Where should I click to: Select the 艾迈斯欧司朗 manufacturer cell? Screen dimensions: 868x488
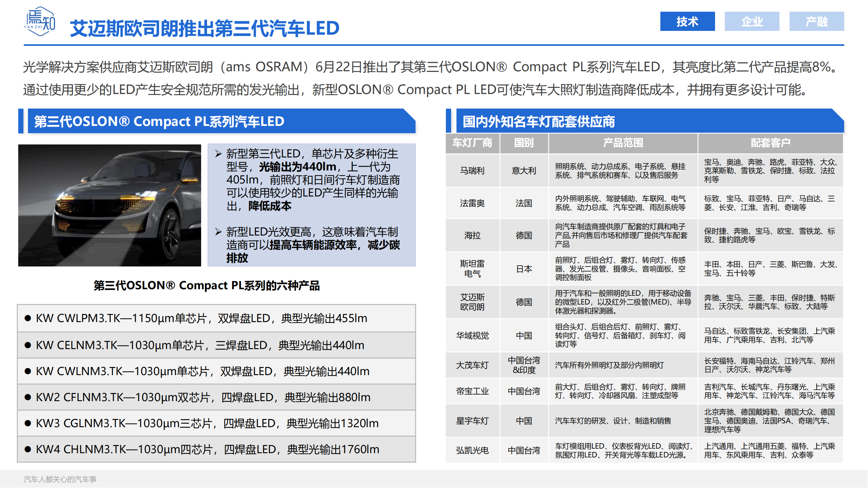473,302
